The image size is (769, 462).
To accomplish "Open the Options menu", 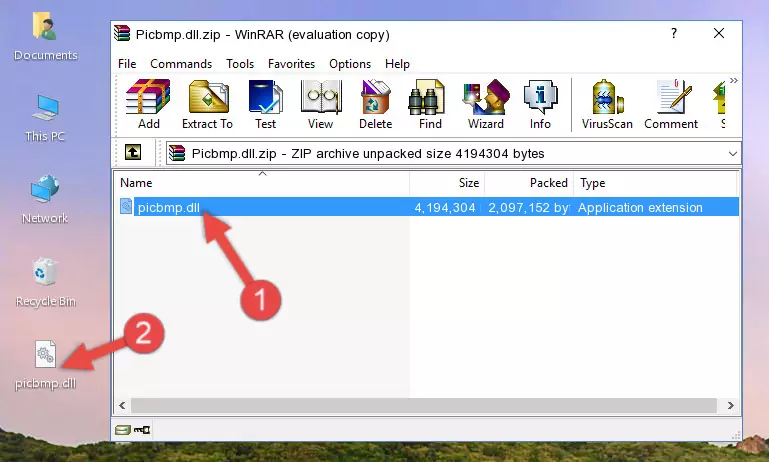I will point(350,64).
